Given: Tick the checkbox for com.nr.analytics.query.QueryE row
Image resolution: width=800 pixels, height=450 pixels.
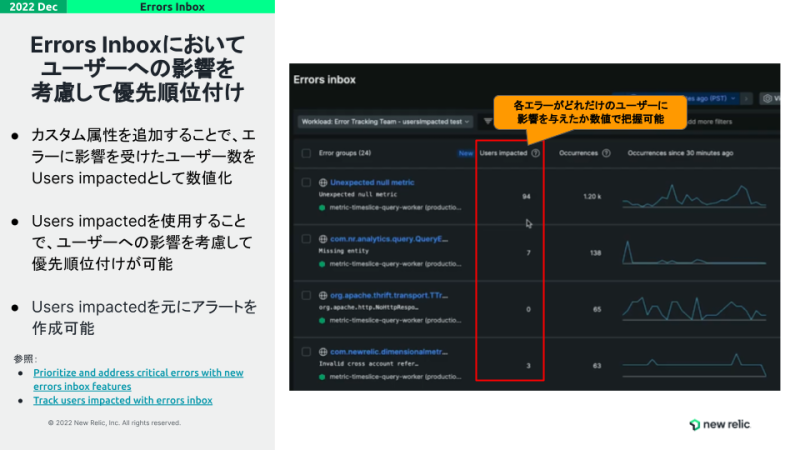Looking at the screenshot, I should tap(306, 239).
